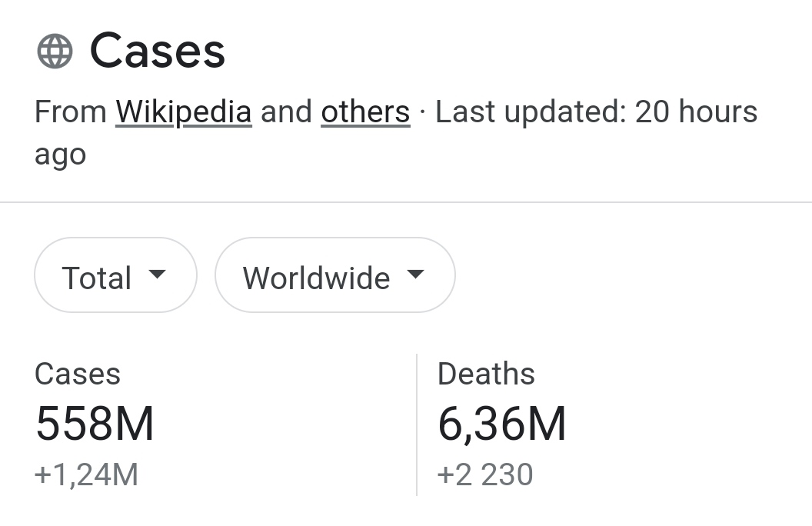Click the Cases heading title
This screenshot has width=812, height=526.
click(x=158, y=52)
